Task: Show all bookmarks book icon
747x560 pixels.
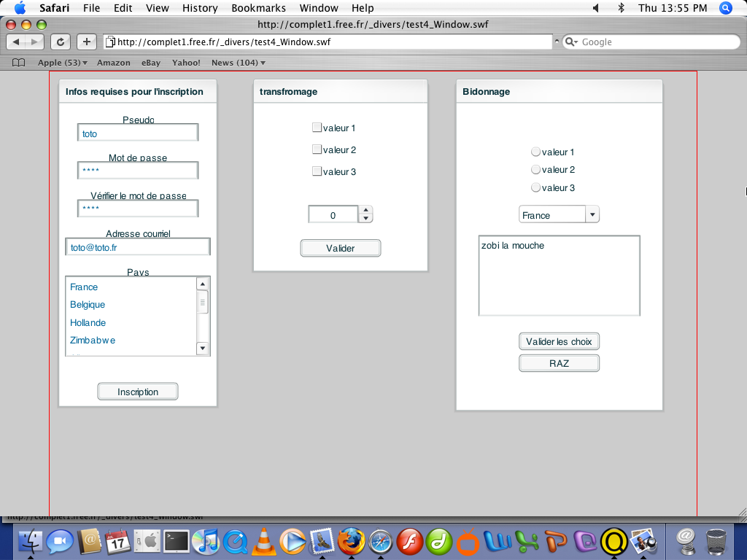Action: 18,63
